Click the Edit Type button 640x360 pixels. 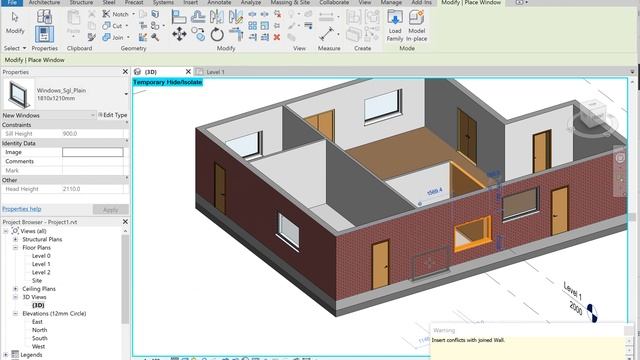(113, 115)
